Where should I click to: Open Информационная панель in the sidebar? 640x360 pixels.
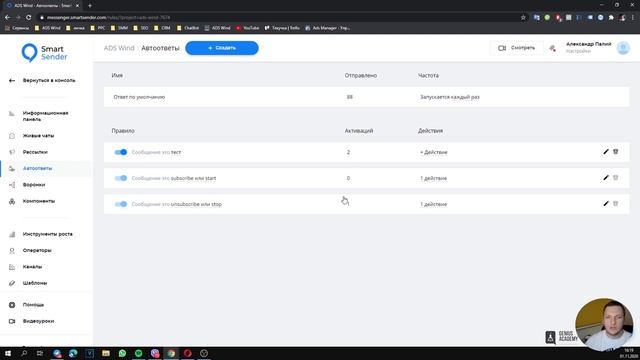[x=45, y=116]
